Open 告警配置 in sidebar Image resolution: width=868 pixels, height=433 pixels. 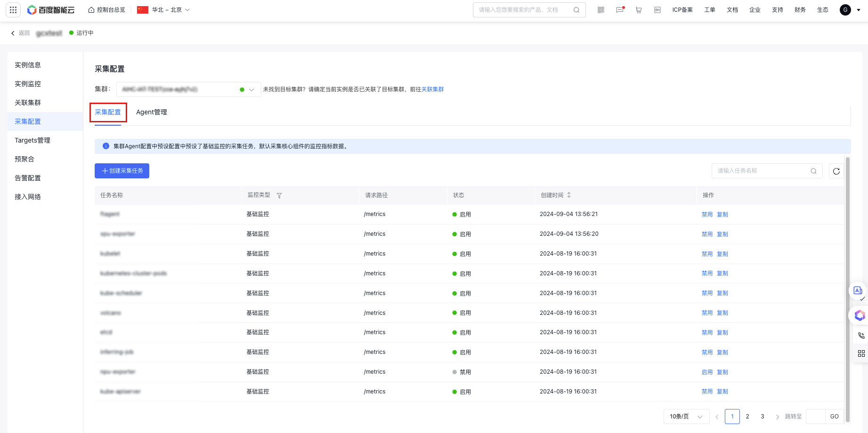28,178
